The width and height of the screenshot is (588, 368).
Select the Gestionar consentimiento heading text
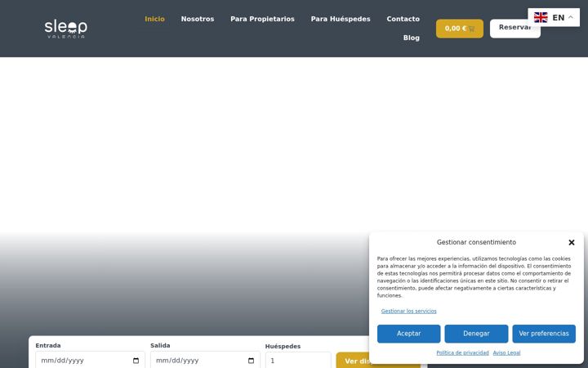coord(476,242)
